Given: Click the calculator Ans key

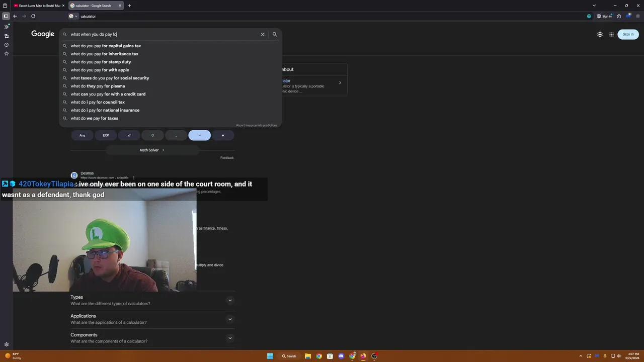Looking at the screenshot, I should point(82,135).
